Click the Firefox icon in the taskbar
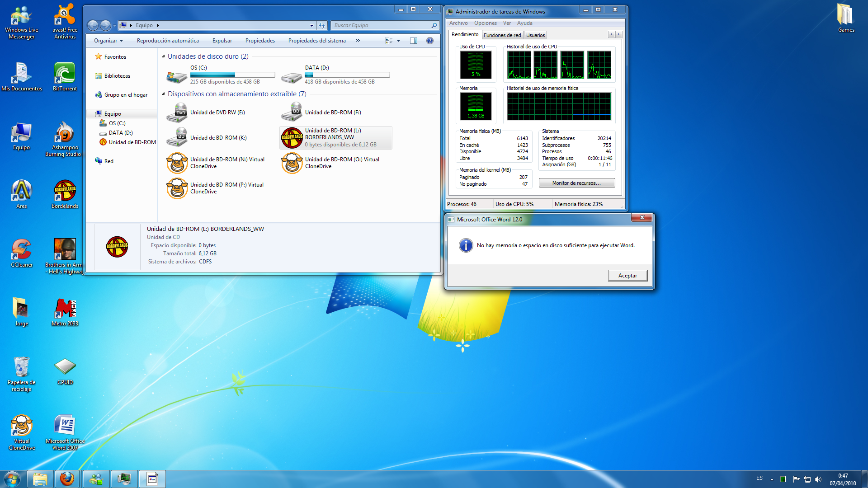 (67, 479)
